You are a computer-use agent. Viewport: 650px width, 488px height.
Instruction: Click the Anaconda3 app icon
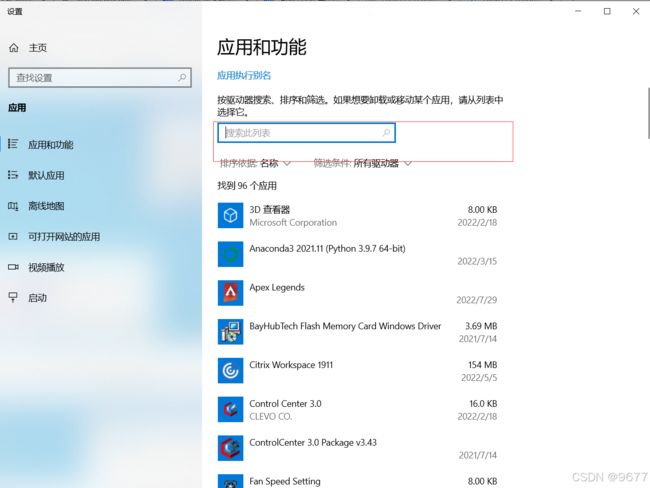pos(230,254)
